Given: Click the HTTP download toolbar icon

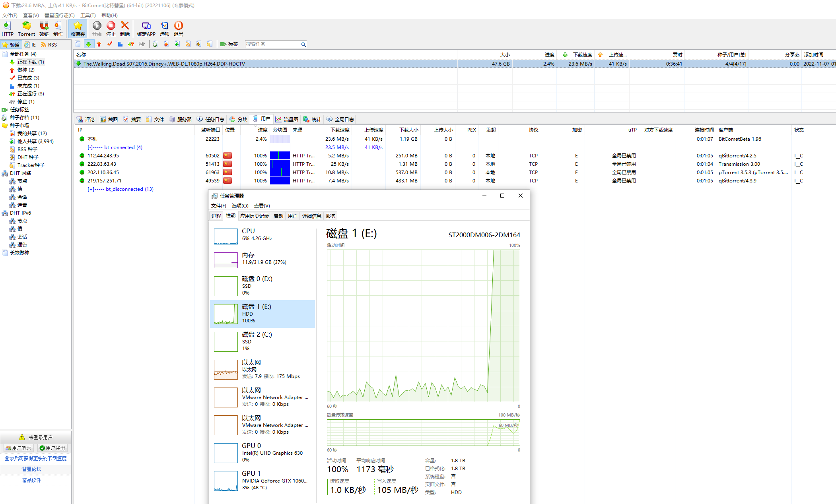Looking at the screenshot, I should (7, 29).
